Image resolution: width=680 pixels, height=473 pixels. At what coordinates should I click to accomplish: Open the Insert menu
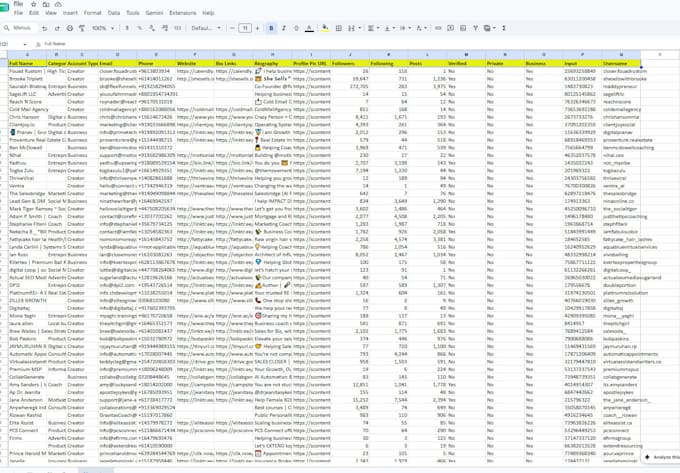[70, 13]
